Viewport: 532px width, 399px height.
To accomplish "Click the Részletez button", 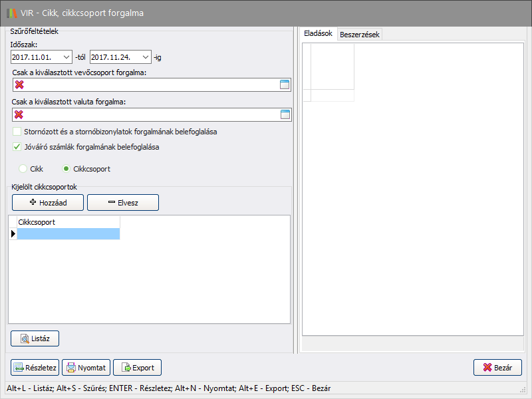I will point(35,368).
